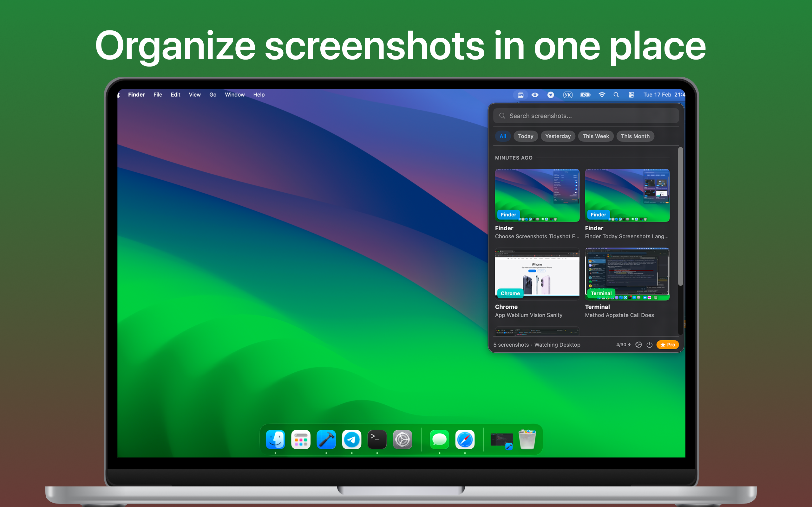Select the Today filter
Screen dimensions: 812x507
coord(526,136)
